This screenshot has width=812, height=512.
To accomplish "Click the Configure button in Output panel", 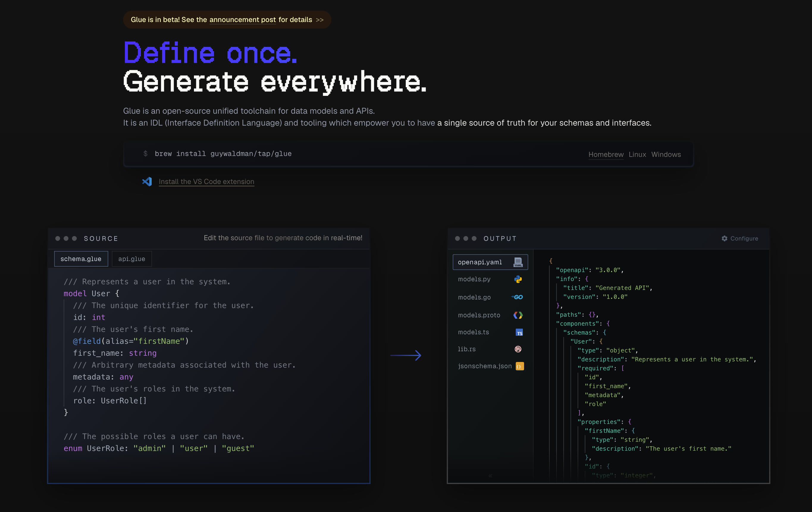I will 740,239.
